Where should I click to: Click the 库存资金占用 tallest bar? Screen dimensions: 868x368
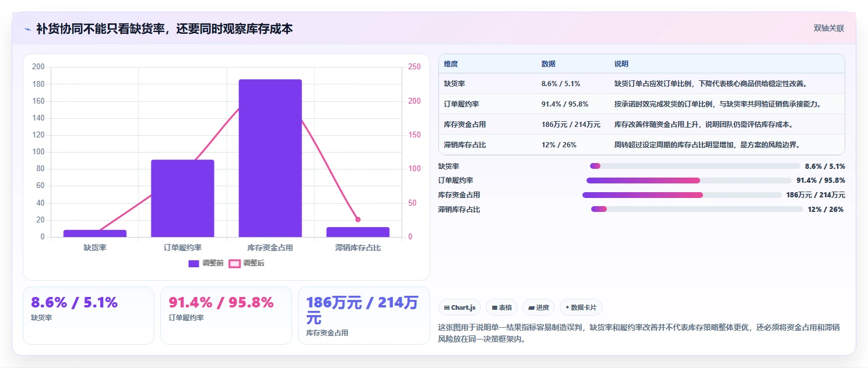[x=270, y=158]
